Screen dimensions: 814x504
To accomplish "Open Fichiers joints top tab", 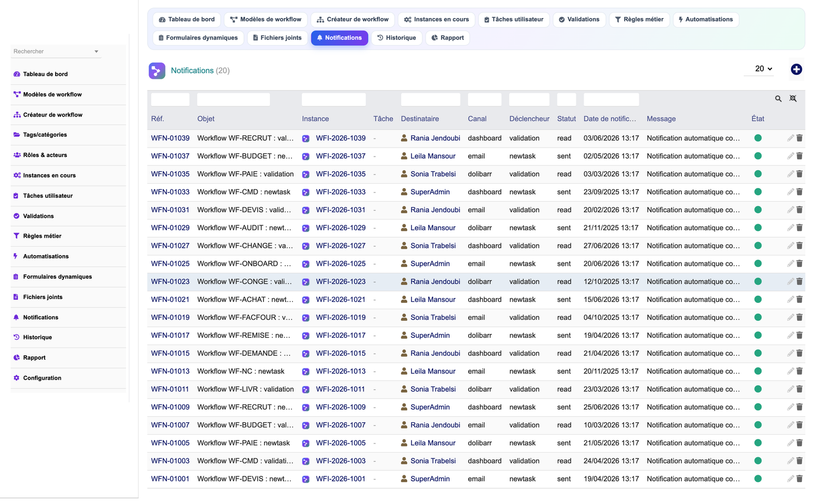I will 277,38.
